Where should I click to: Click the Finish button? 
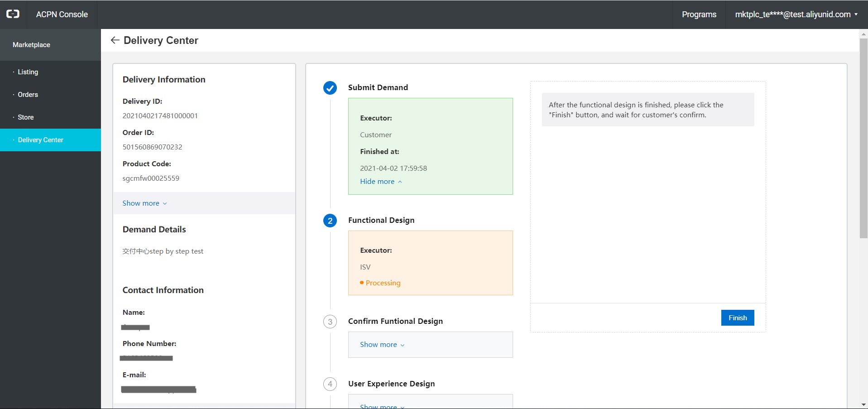point(737,318)
